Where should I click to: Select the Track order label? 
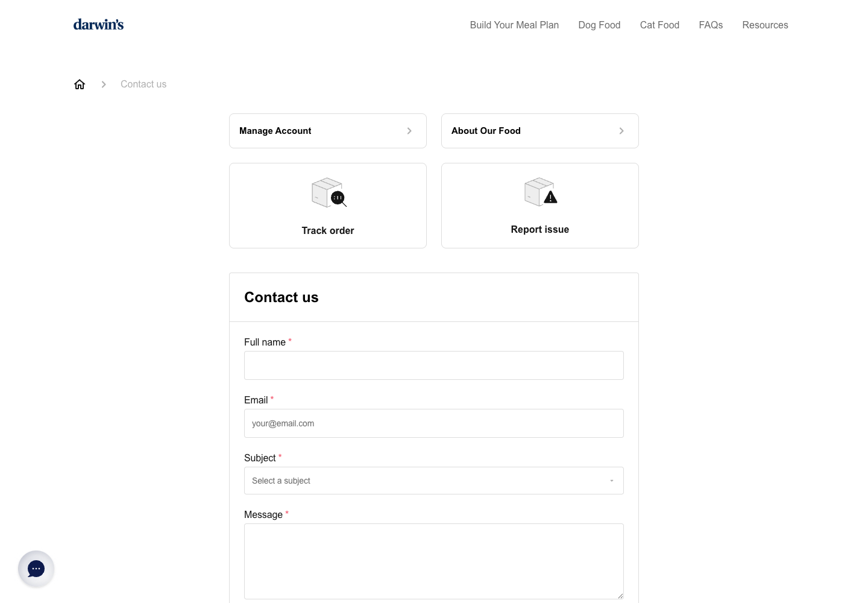pyautogui.click(x=328, y=230)
